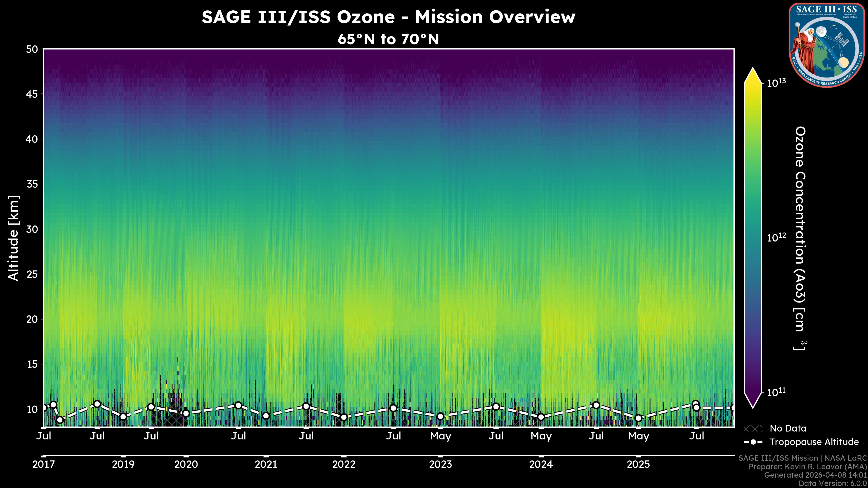This screenshot has width=868, height=488.
Task: Click the Ozone Concentration colorbar label
Action: (800, 238)
